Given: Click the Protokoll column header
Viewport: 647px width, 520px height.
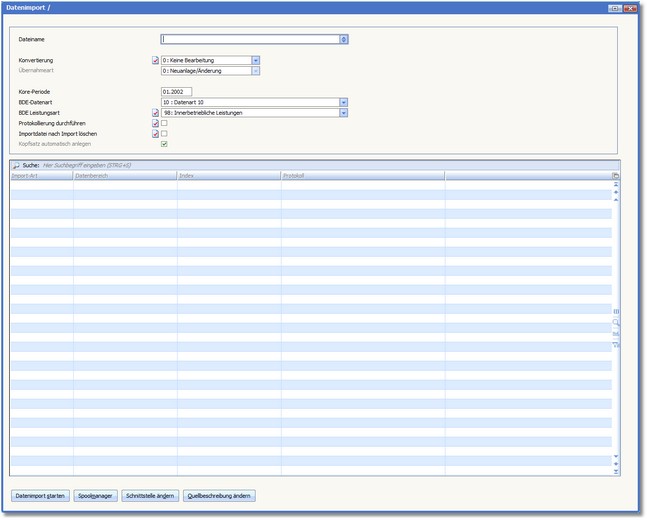Looking at the screenshot, I should click(362, 175).
